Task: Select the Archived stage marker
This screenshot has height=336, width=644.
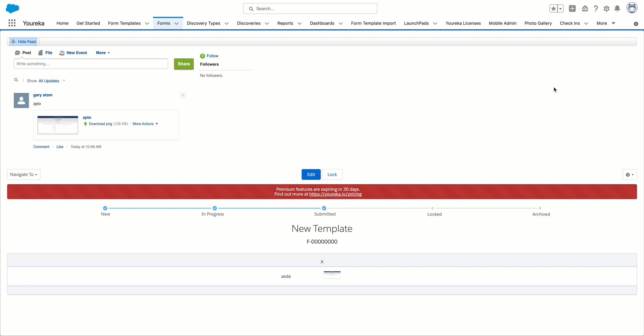Action: point(540,208)
